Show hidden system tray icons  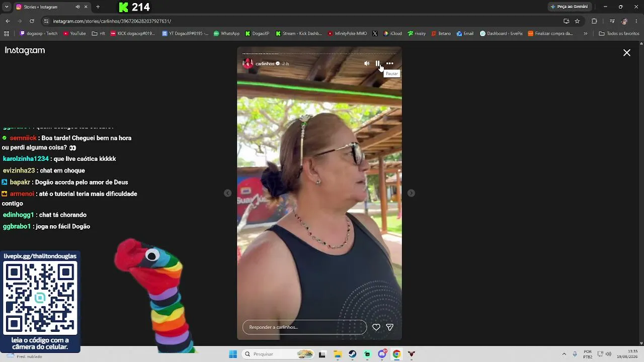pyautogui.click(x=564, y=354)
